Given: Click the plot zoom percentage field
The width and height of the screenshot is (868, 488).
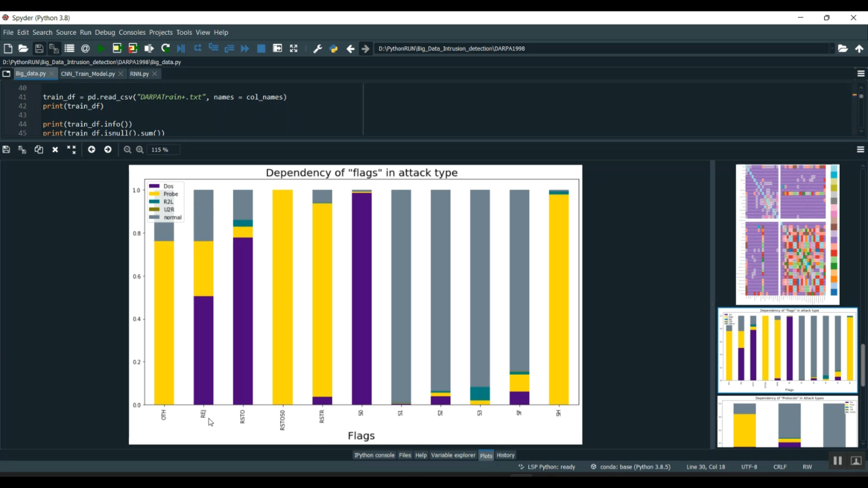Looking at the screenshot, I should click(163, 150).
